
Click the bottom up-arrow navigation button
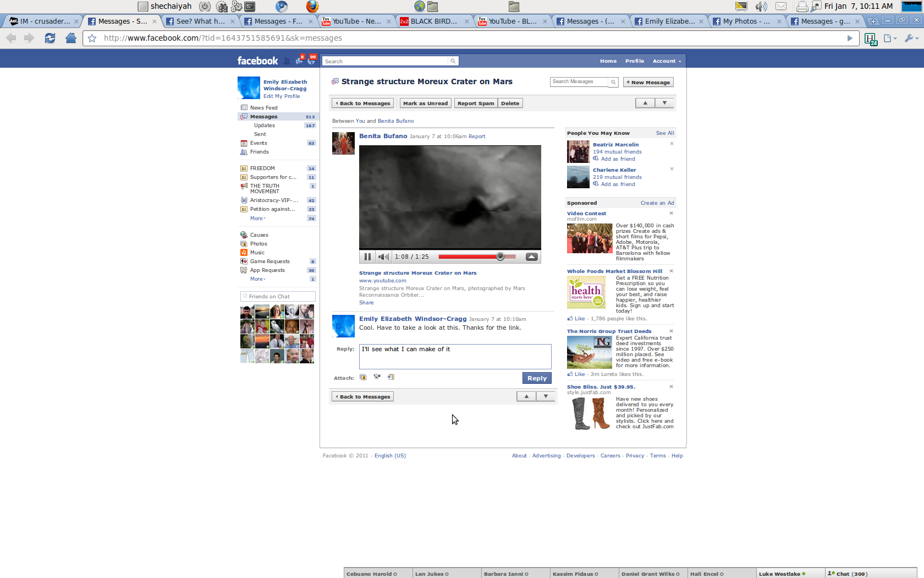(x=526, y=396)
